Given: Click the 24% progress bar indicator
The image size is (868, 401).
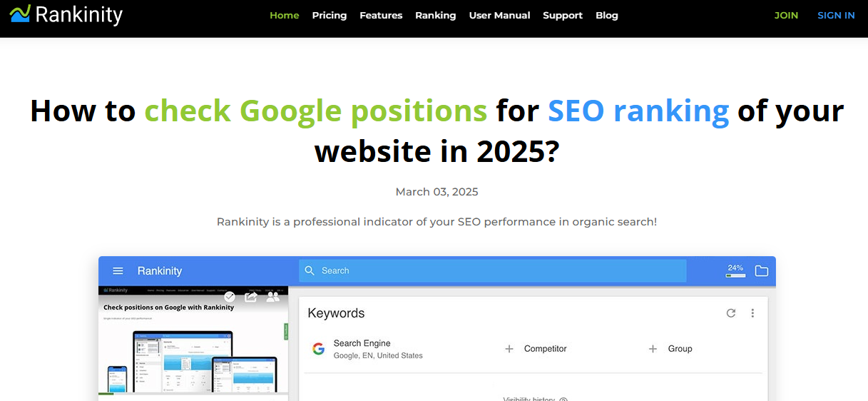Looking at the screenshot, I should 735,271.
